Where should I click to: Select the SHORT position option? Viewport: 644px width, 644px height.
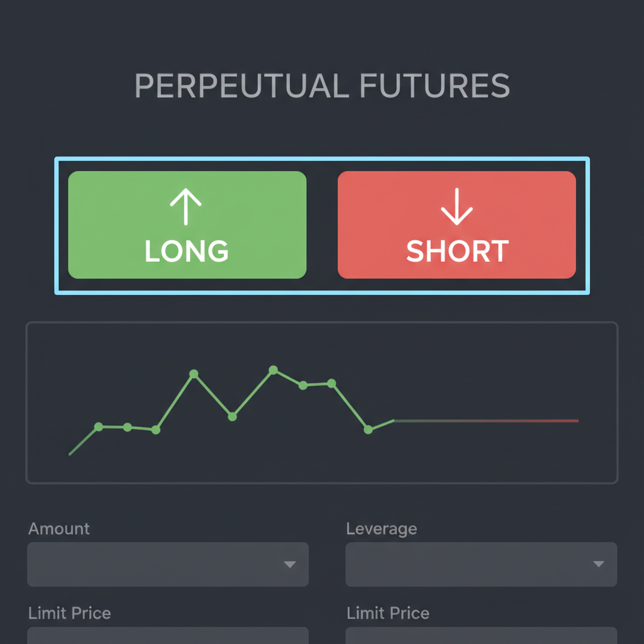pos(457,225)
